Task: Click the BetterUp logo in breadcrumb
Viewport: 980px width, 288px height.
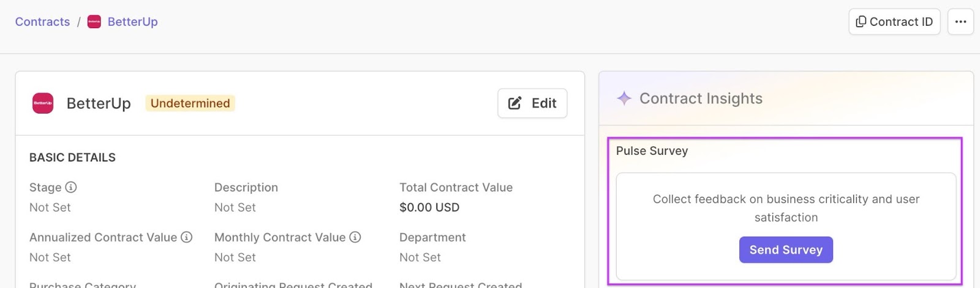Action: point(94,22)
